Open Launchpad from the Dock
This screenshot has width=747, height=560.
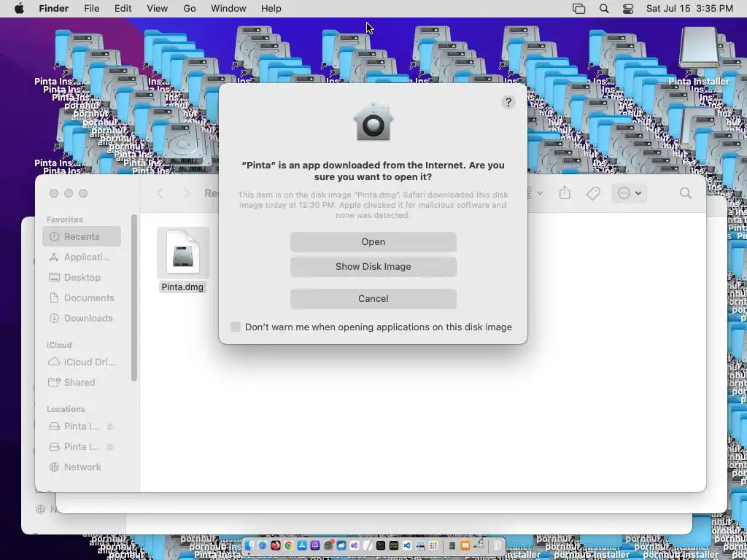click(433, 545)
